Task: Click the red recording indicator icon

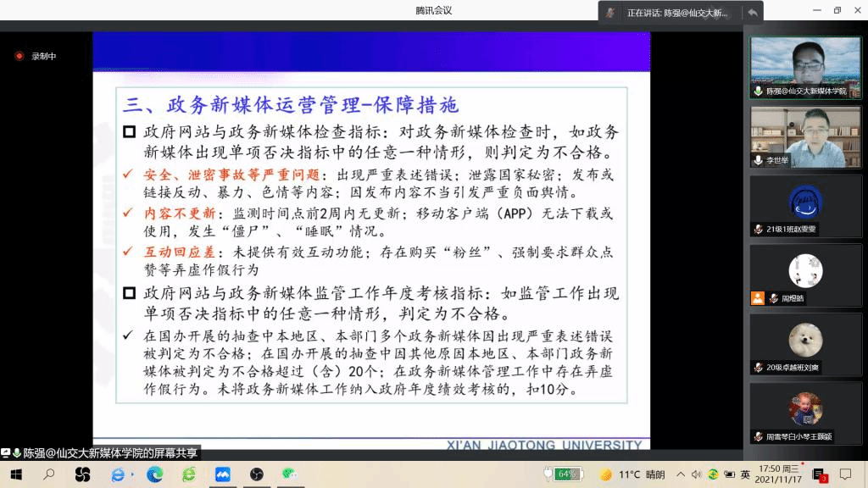Action: coord(19,56)
